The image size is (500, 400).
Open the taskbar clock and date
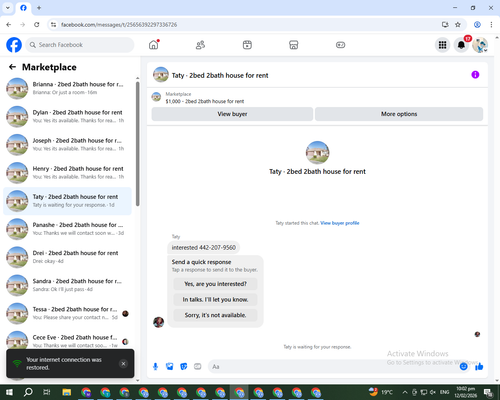(x=466, y=392)
